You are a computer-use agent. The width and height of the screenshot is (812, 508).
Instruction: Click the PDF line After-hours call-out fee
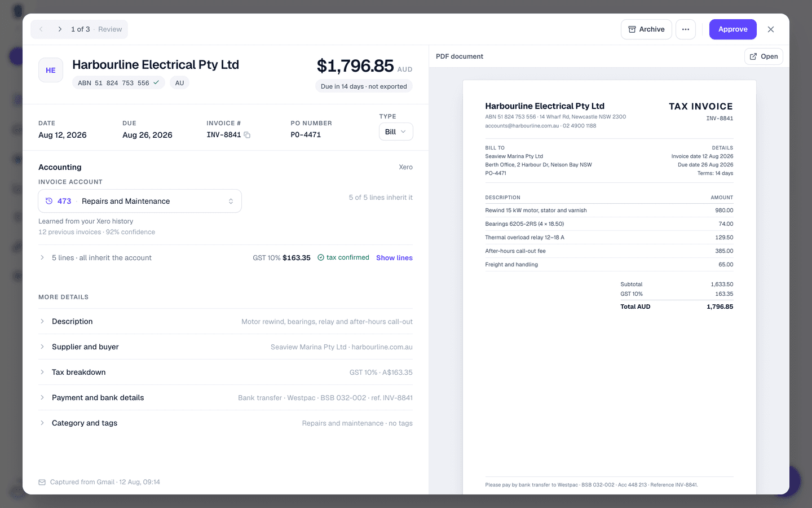[609, 251]
